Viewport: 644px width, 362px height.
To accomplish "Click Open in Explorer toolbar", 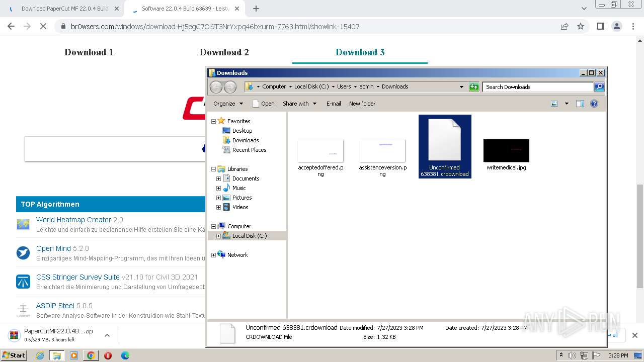I will pos(263,104).
